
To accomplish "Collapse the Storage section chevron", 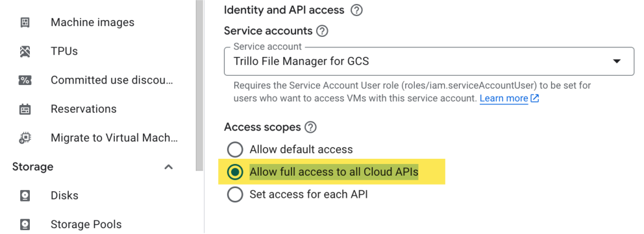I will [x=168, y=167].
